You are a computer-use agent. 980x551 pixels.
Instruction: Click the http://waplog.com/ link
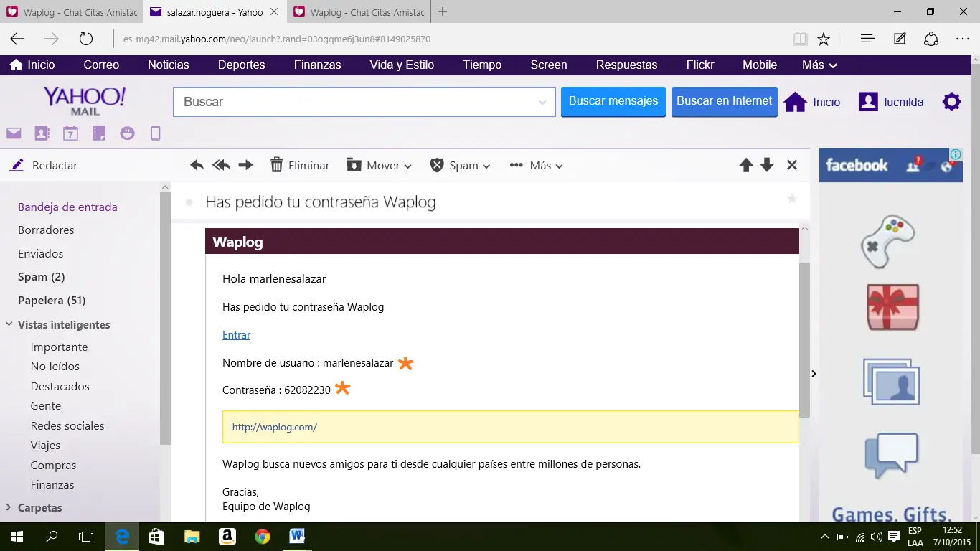[x=275, y=427]
